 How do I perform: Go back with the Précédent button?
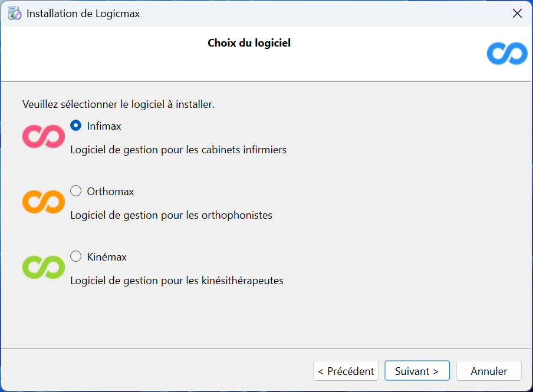point(346,371)
